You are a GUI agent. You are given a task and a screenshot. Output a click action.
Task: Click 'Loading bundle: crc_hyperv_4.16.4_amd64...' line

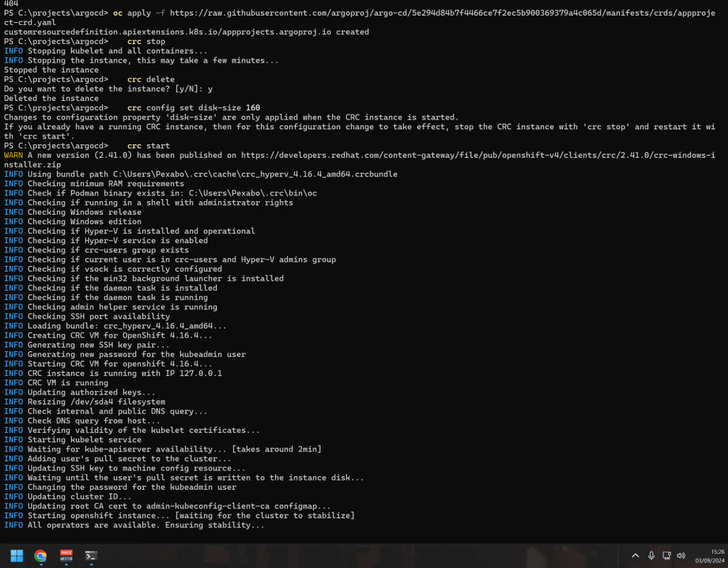click(x=115, y=326)
